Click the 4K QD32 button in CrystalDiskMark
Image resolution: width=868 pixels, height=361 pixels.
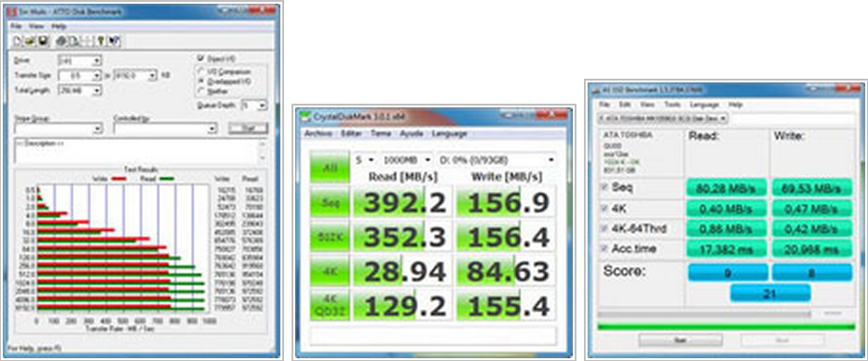point(330,305)
